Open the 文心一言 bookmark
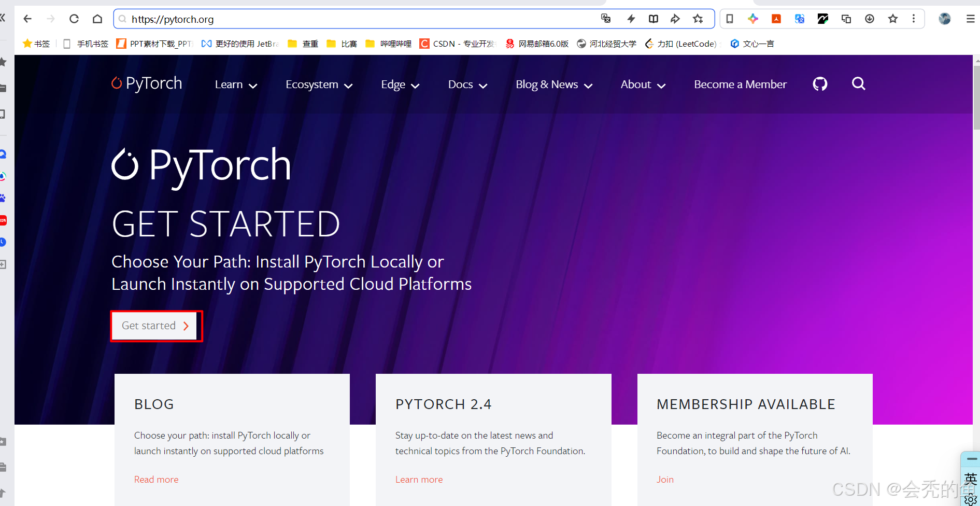The width and height of the screenshot is (980, 506). (752, 44)
